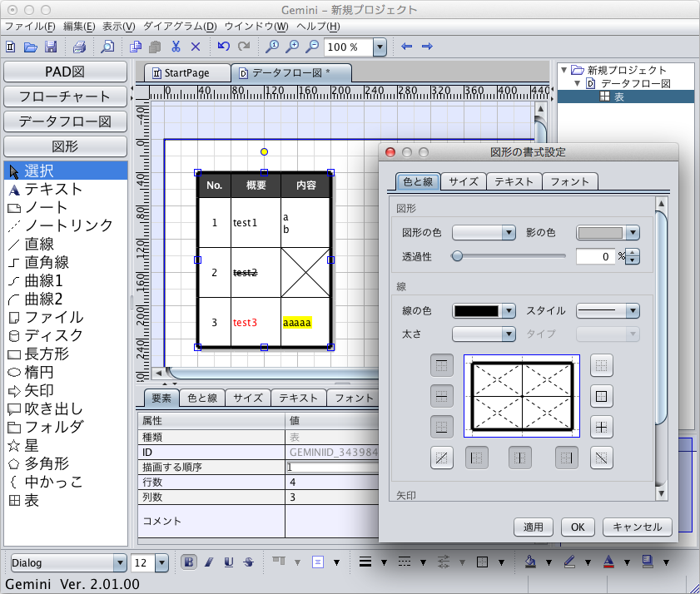The width and height of the screenshot is (700, 594).
Task: Click キャンセル button
Action: coord(637,527)
